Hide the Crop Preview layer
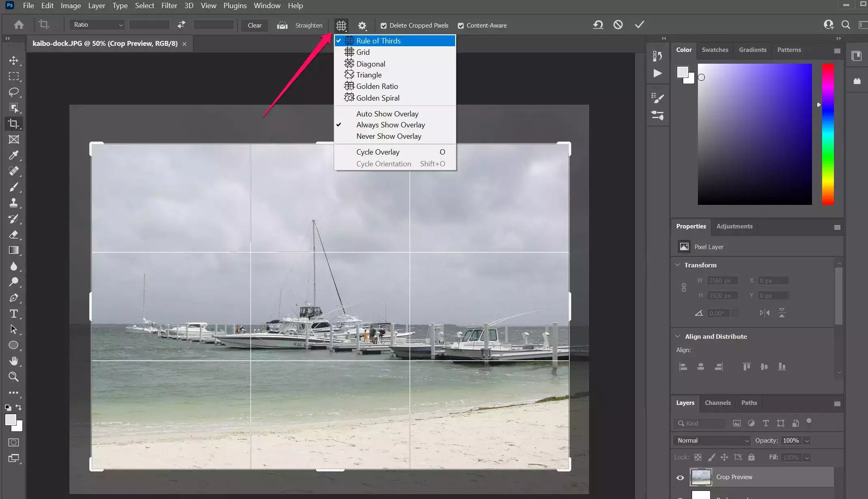868x499 pixels. click(x=680, y=477)
